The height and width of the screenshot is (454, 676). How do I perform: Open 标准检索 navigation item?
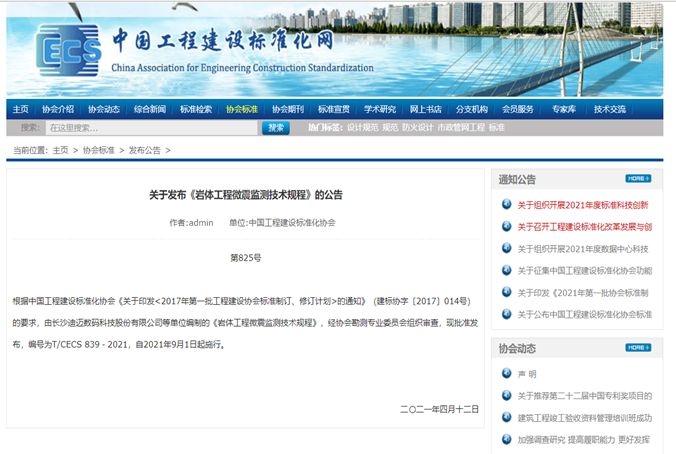pyautogui.click(x=196, y=110)
